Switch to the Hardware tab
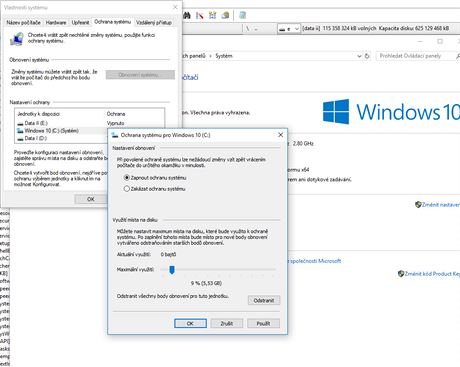 (56, 23)
